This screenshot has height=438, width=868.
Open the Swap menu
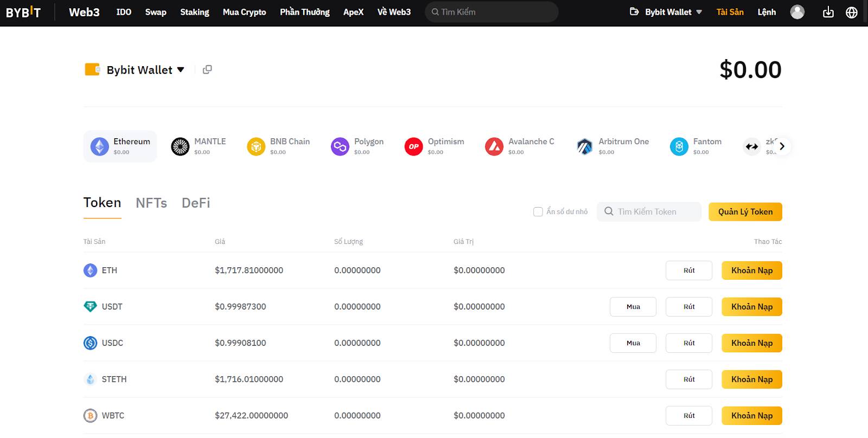point(156,12)
